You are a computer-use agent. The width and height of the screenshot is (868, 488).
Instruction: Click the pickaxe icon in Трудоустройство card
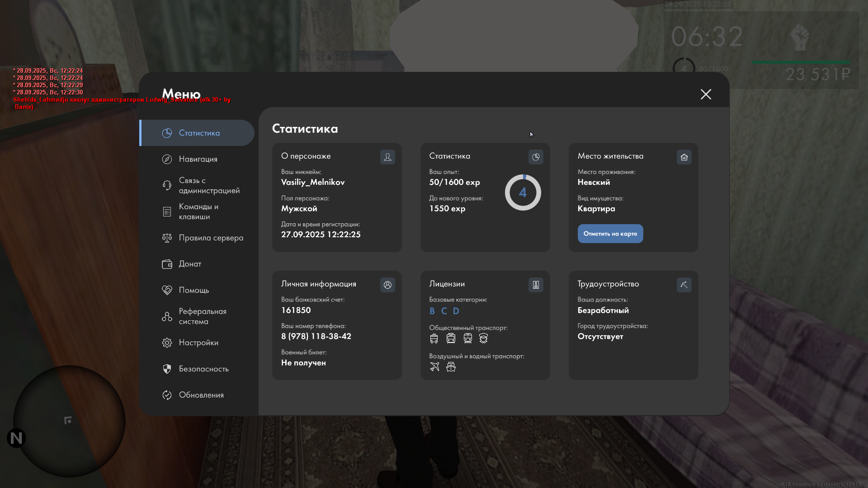pyautogui.click(x=684, y=285)
